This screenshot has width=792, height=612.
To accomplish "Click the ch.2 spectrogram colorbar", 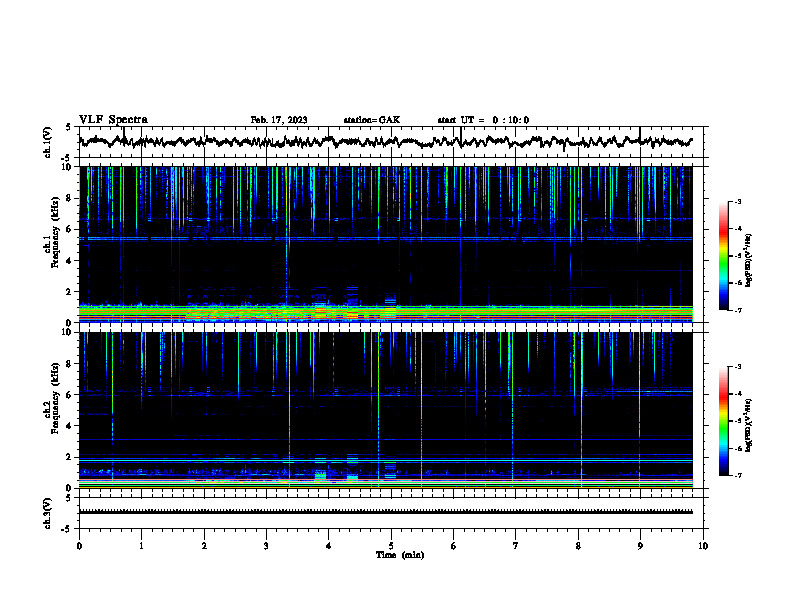I will [723, 421].
